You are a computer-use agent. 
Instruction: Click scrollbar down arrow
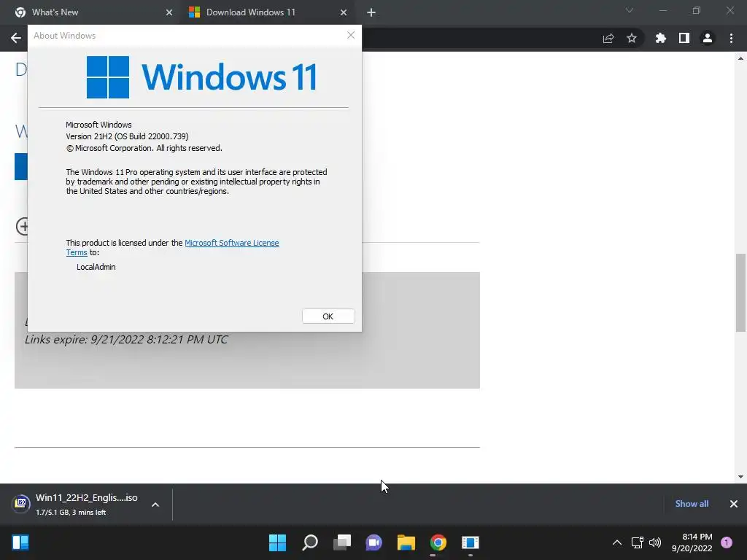[x=740, y=477]
